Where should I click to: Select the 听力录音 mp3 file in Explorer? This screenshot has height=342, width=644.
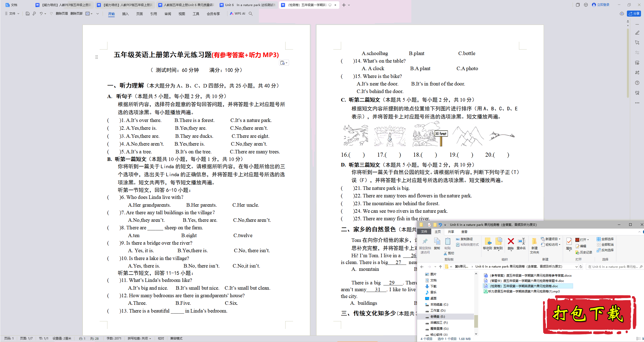(x=522, y=291)
